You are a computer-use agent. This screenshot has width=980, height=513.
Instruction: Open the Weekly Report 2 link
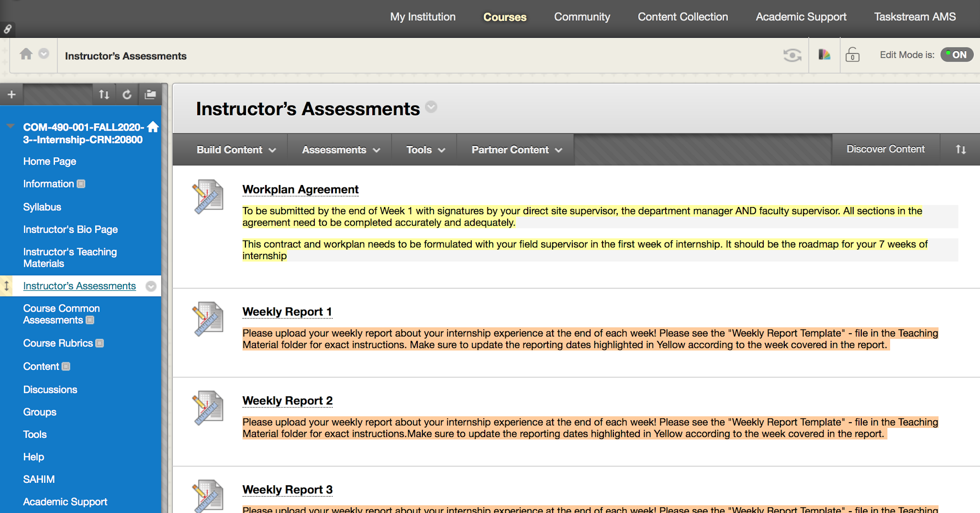[287, 401]
